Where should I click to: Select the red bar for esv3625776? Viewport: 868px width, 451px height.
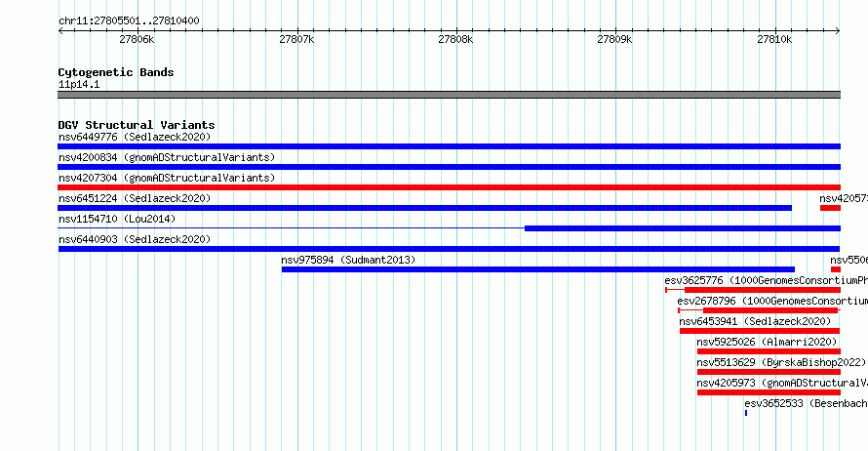[763, 290]
